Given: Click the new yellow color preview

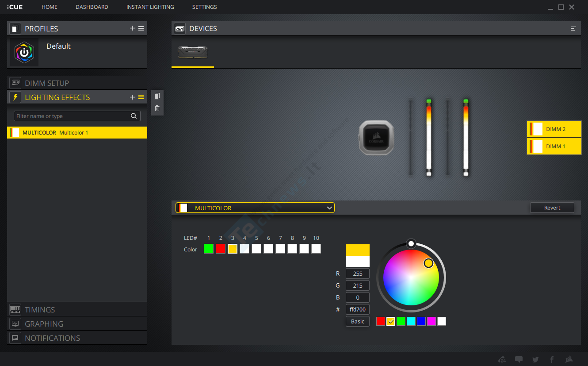Looking at the screenshot, I should click(x=358, y=250).
